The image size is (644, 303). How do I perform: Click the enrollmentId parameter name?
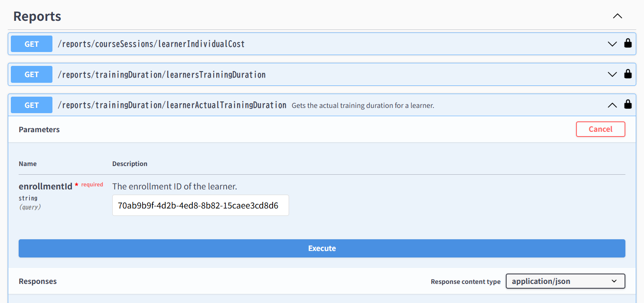tap(46, 186)
